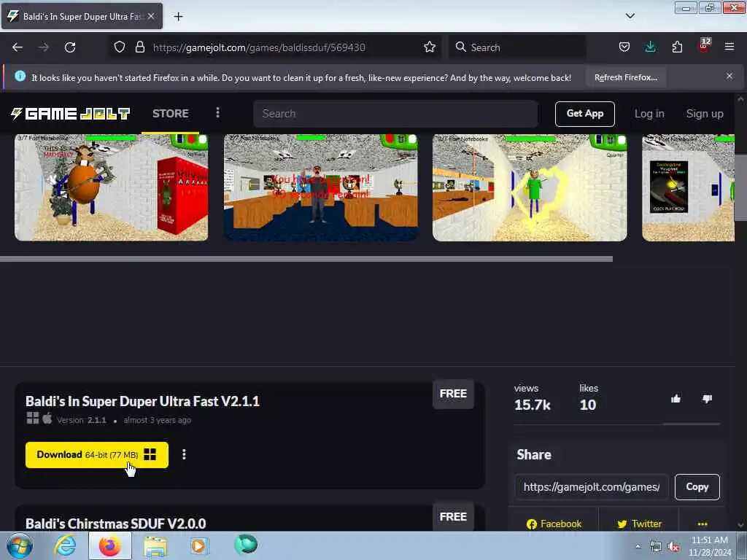Click the network tray icon
This screenshot has height=560, width=747.
pos(656,547)
